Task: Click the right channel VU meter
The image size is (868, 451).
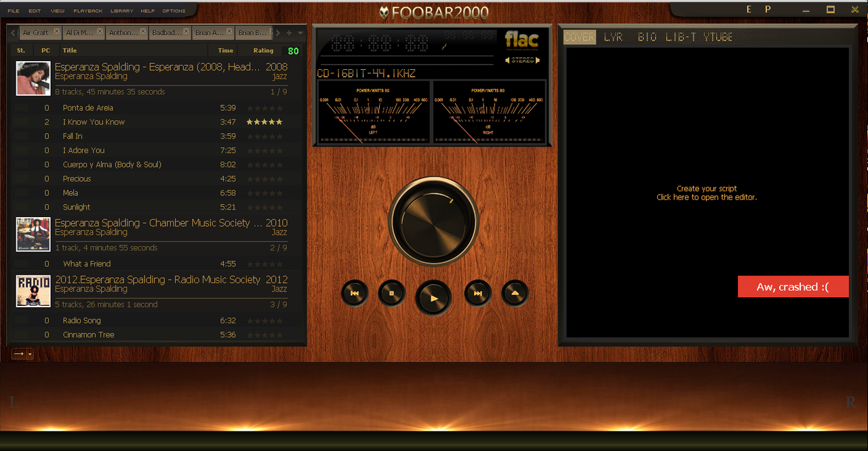Action: point(488,112)
